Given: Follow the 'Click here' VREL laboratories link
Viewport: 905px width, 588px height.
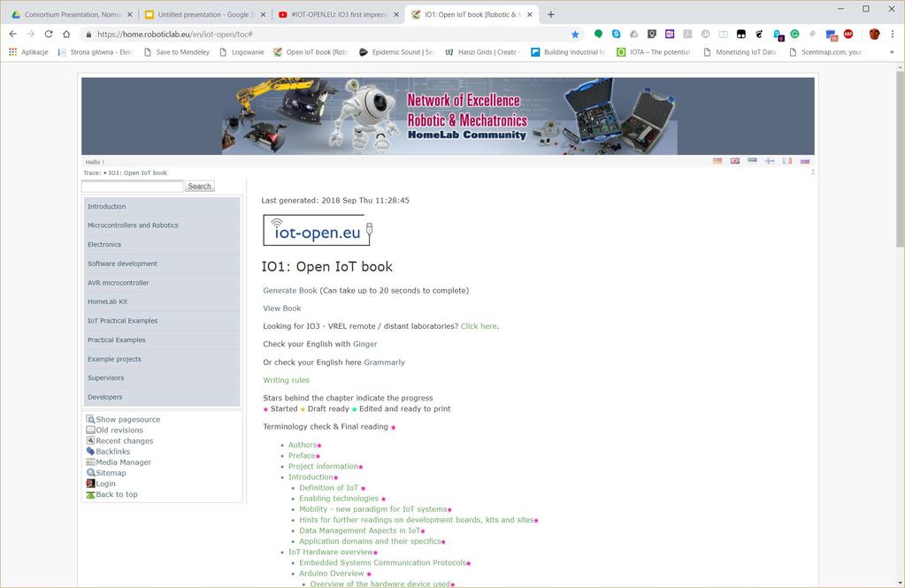Looking at the screenshot, I should [x=479, y=326].
